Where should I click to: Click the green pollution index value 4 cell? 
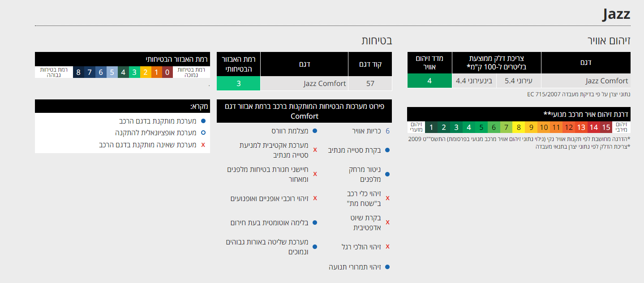(429, 81)
